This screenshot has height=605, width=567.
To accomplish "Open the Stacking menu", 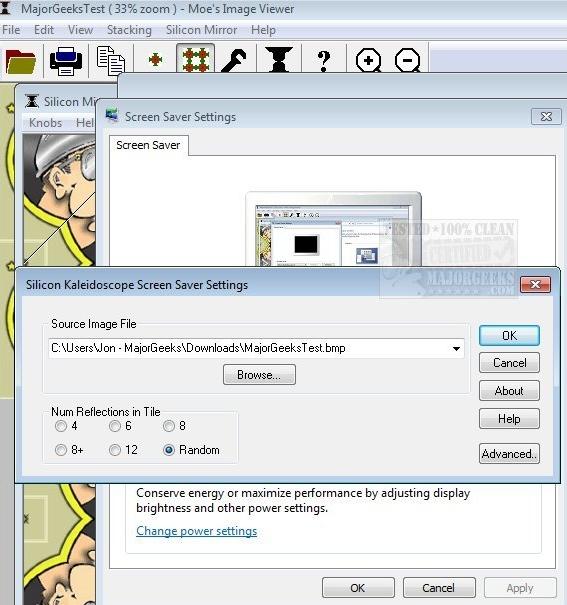I will [129, 30].
